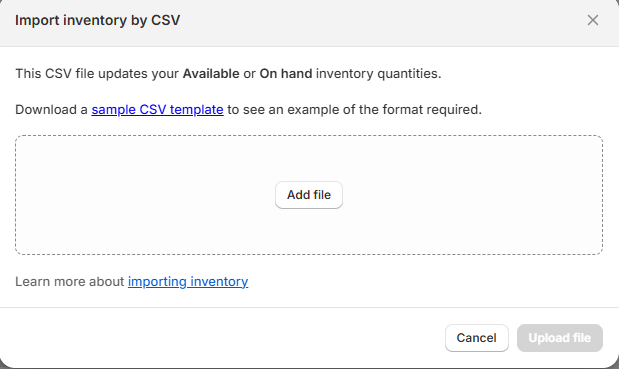Choose a CSV via Add file
The image size is (619, 369).
pyautogui.click(x=309, y=195)
